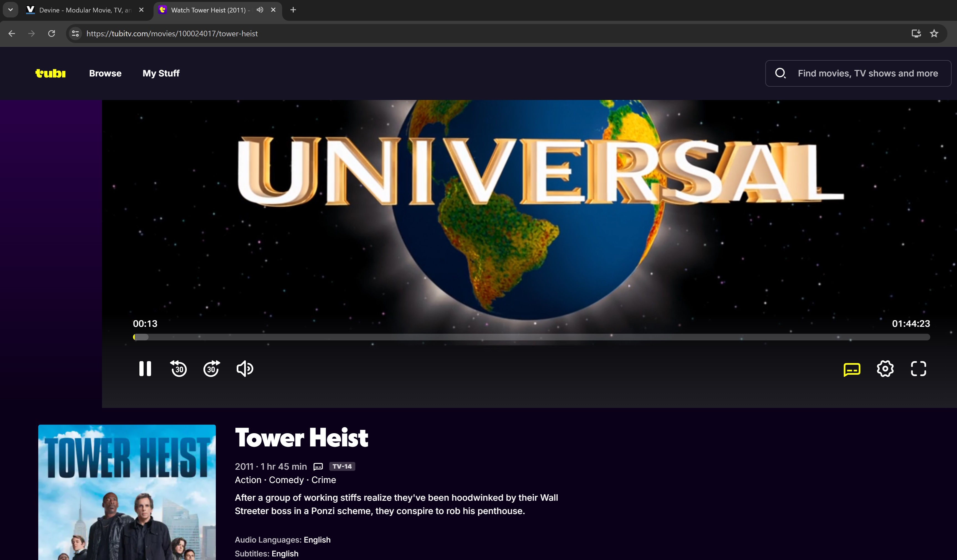Mute the player volume icon

[245, 368]
